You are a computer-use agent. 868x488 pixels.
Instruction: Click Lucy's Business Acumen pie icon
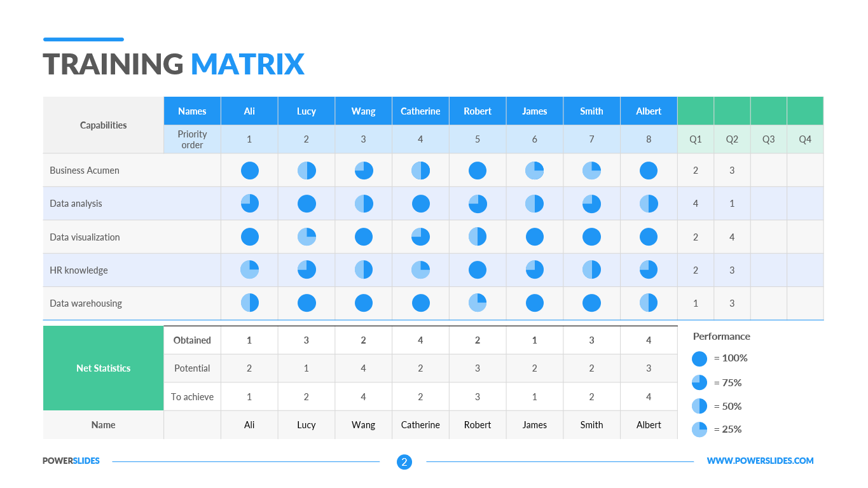click(307, 171)
